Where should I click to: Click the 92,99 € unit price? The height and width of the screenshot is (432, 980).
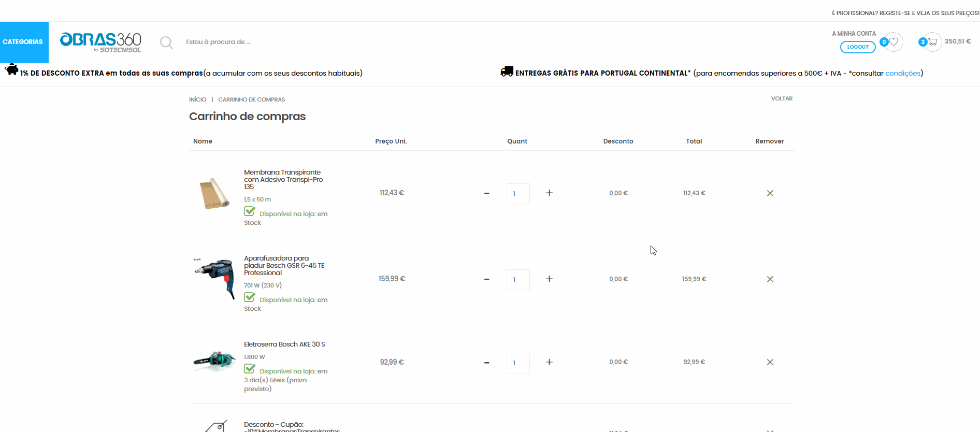[x=392, y=362]
